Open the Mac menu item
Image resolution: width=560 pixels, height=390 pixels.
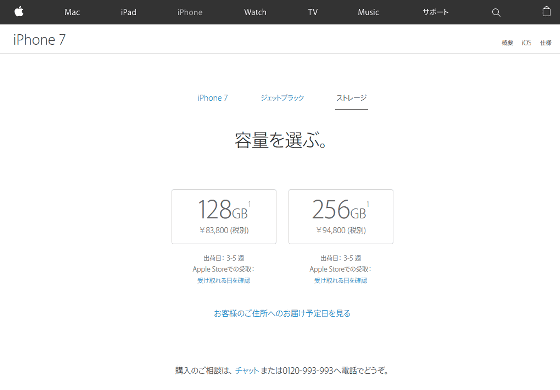pyautogui.click(x=72, y=12)
